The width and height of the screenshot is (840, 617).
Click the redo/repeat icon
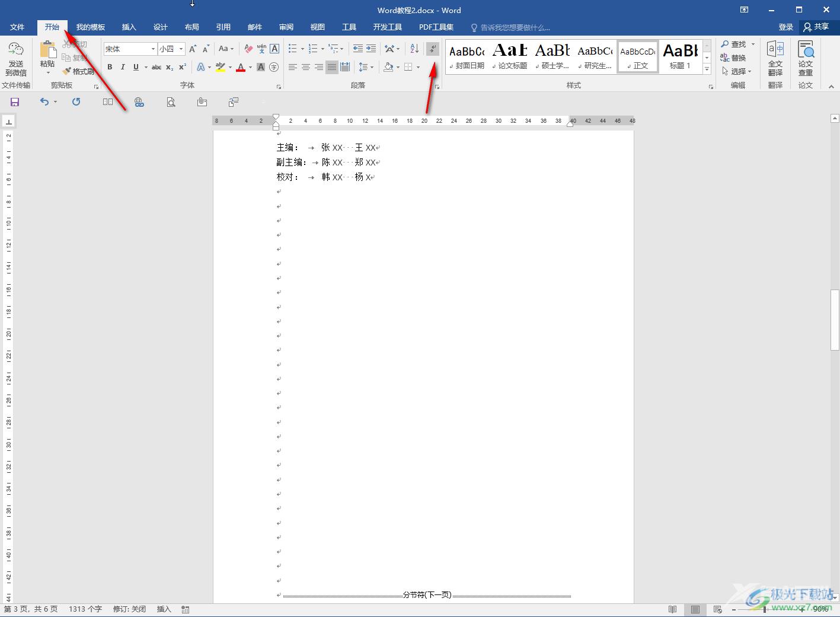[76, 102]
